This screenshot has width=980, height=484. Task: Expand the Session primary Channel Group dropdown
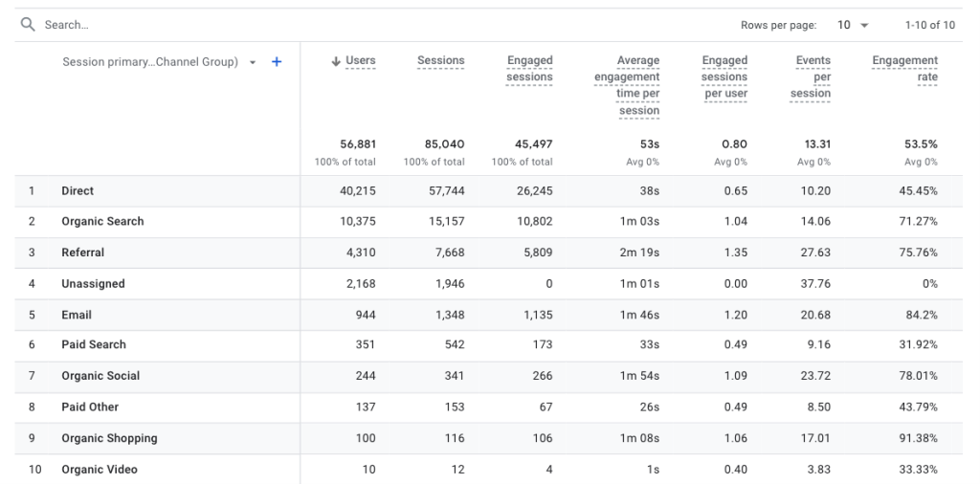click(x=253, y=62)
